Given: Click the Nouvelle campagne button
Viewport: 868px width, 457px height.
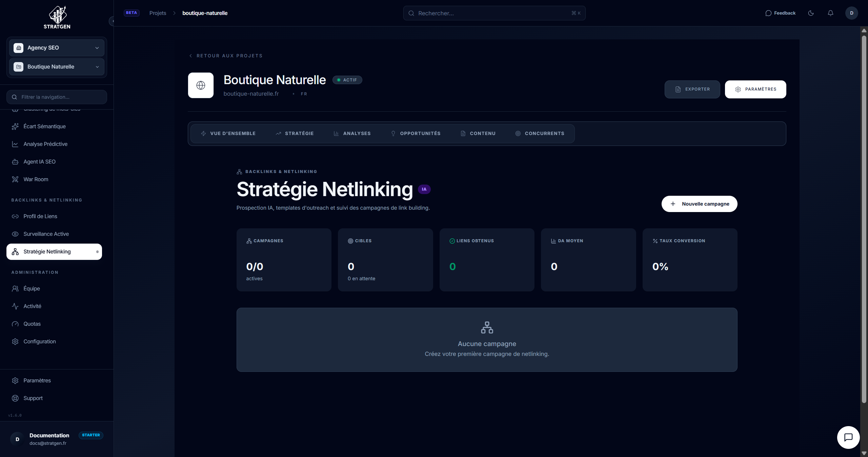Looking at the screenshot, I should click(x=699, y=204).
